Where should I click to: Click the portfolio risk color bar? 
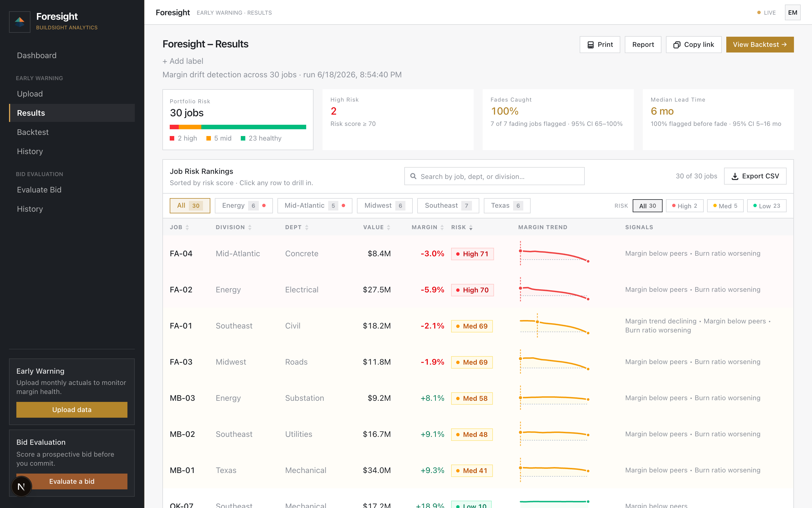tap(238, 127)
